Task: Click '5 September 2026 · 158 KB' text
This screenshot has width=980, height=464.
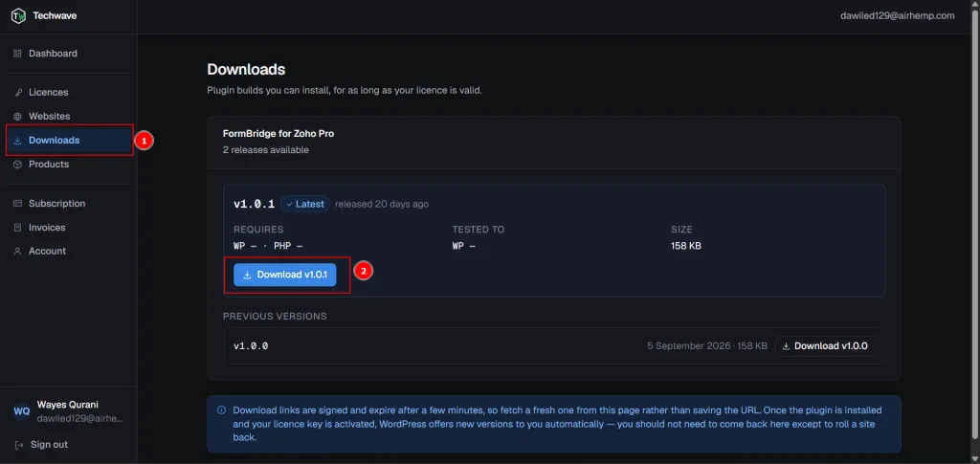Action: (x=707, y=346)
